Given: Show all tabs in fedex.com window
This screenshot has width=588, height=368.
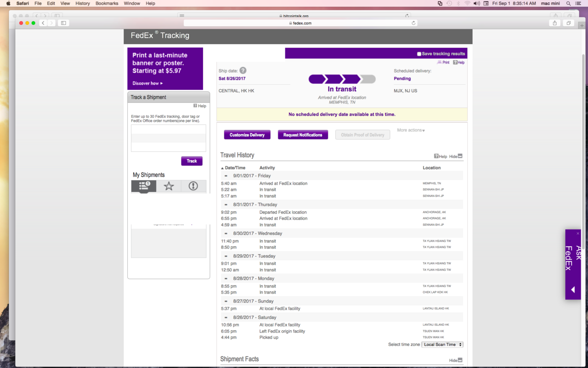Looking at the screenshot, I should [569, 23].
